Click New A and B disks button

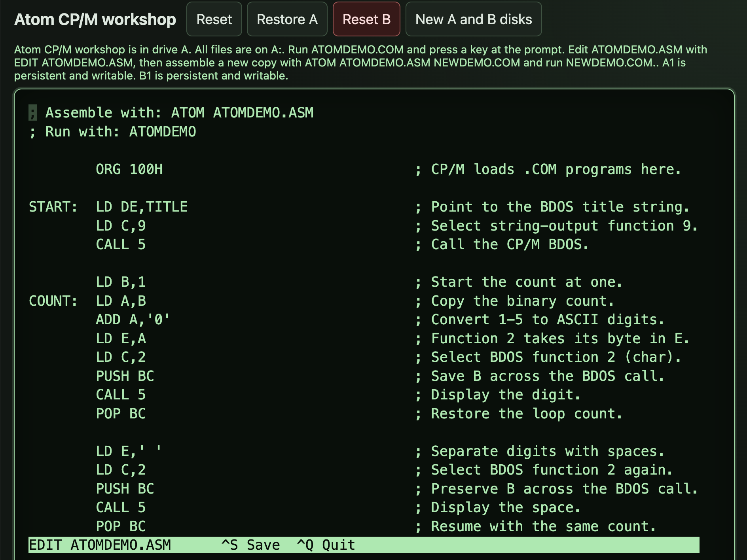tap(474, 19)
